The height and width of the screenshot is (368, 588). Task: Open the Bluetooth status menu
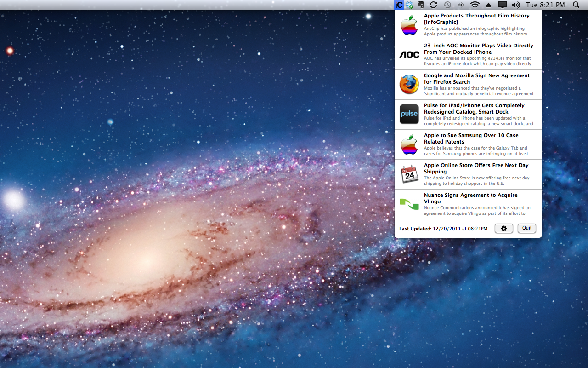tap(461, 5)
